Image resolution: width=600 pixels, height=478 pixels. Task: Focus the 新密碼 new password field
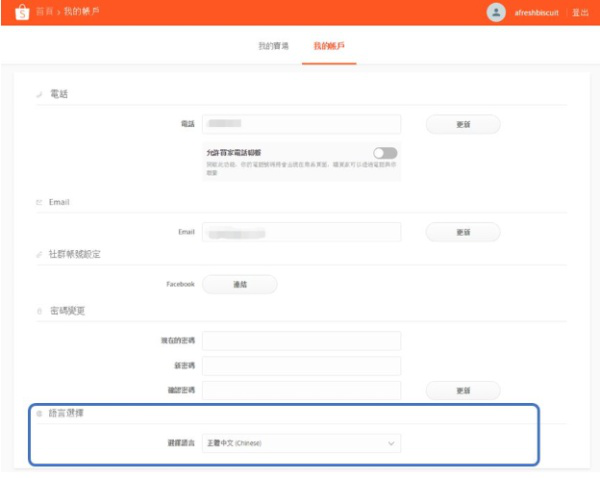click(x=300, y=366)
